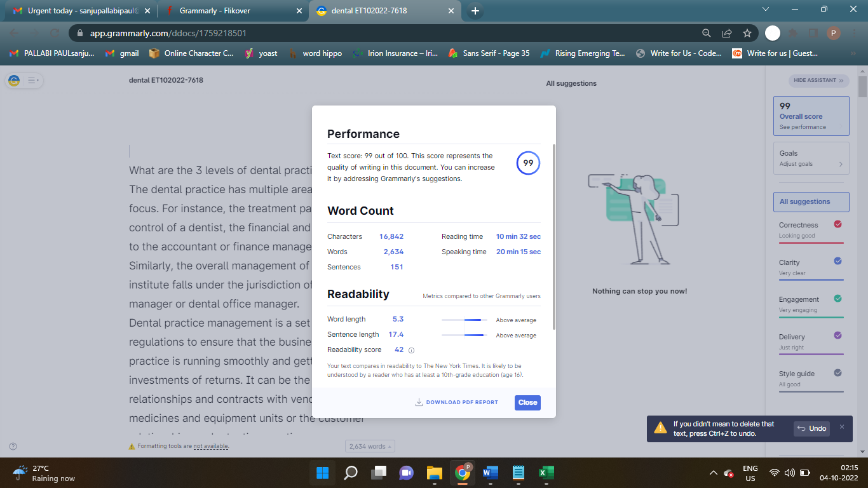Screen dimensions: 868x488
Task: Open the weather widget showing 27°C
Action: click(x=44, y=473)
